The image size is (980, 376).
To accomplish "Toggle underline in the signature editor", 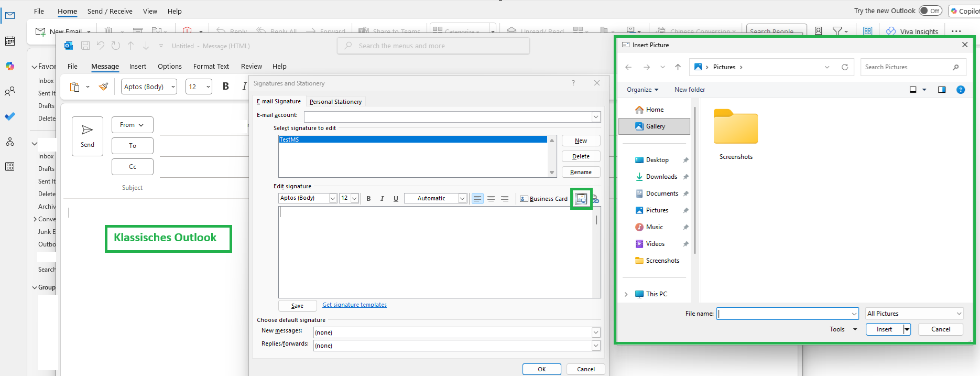I will point(396,198).
